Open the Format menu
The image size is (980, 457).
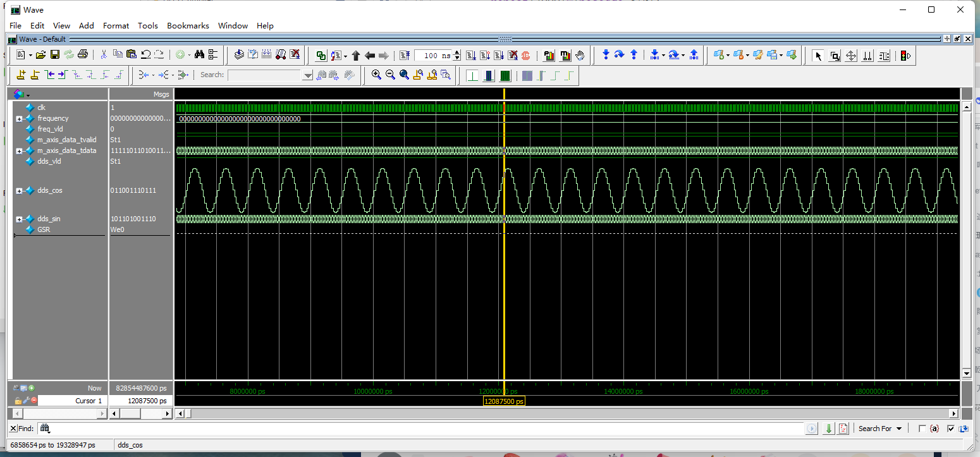pyautogui.click(x=116, y=25)
